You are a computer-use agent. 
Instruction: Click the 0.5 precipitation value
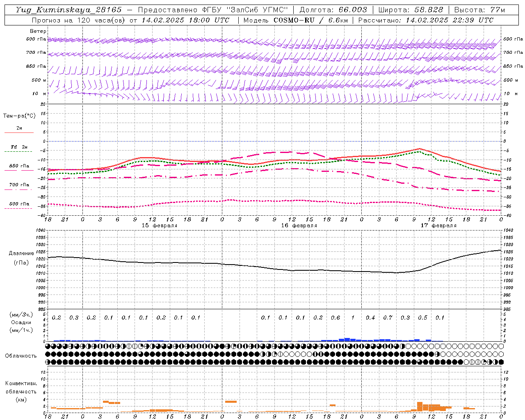coord(422,317)
